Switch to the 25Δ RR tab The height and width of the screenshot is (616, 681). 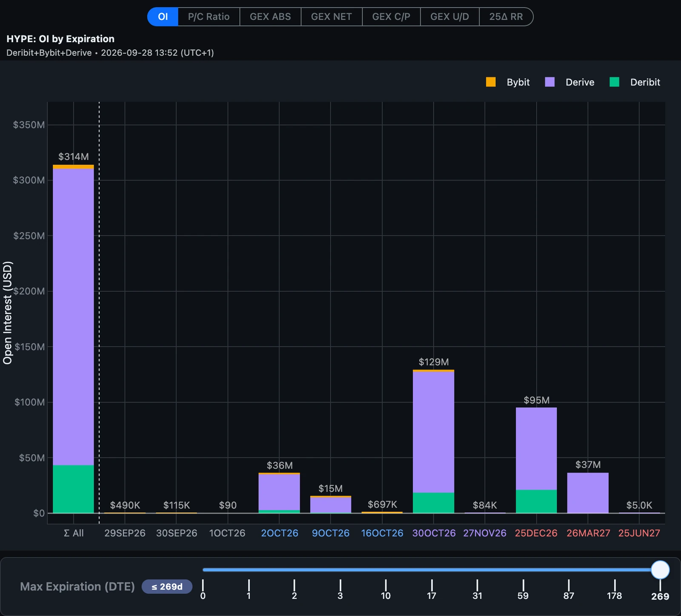coord(506,17)
